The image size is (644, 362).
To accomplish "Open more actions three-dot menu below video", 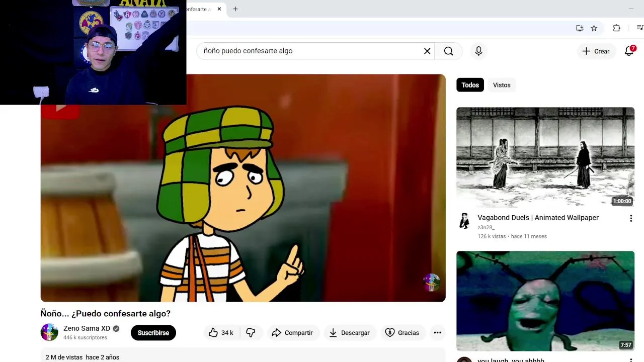I will click(x=437, y=333).
